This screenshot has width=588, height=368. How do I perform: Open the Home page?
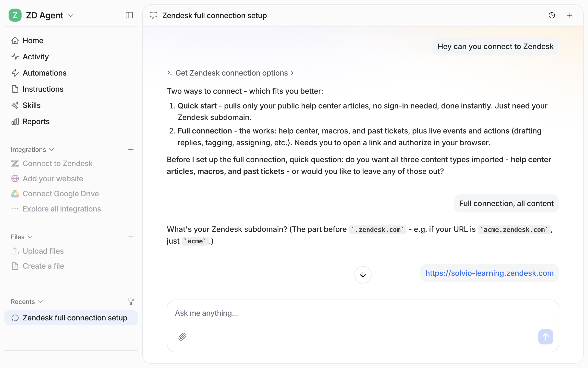point(33,40)
